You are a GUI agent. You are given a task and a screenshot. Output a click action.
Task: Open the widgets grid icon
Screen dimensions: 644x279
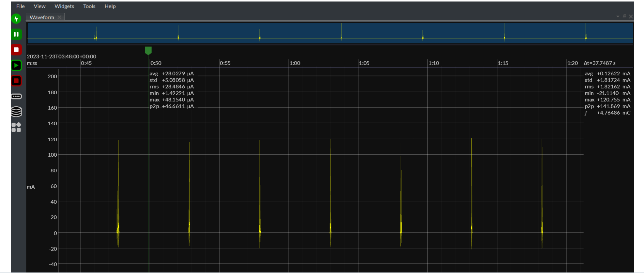16,127
